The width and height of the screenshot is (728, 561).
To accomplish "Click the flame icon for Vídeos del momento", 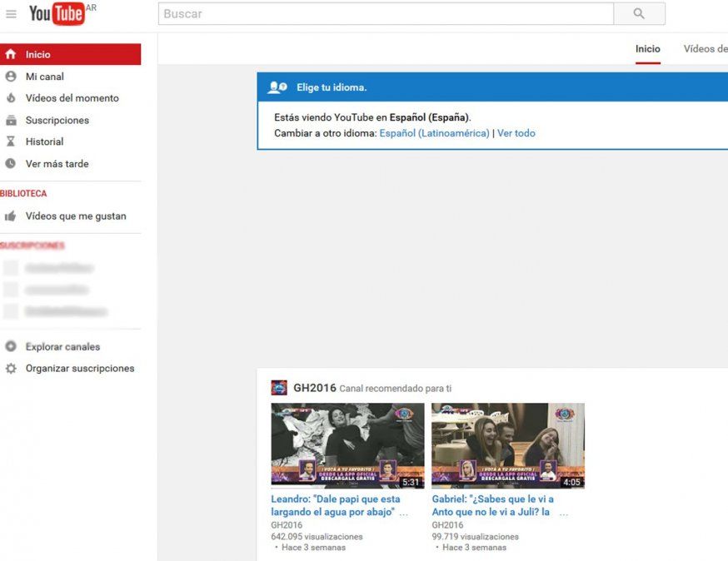I will (11, 98).
